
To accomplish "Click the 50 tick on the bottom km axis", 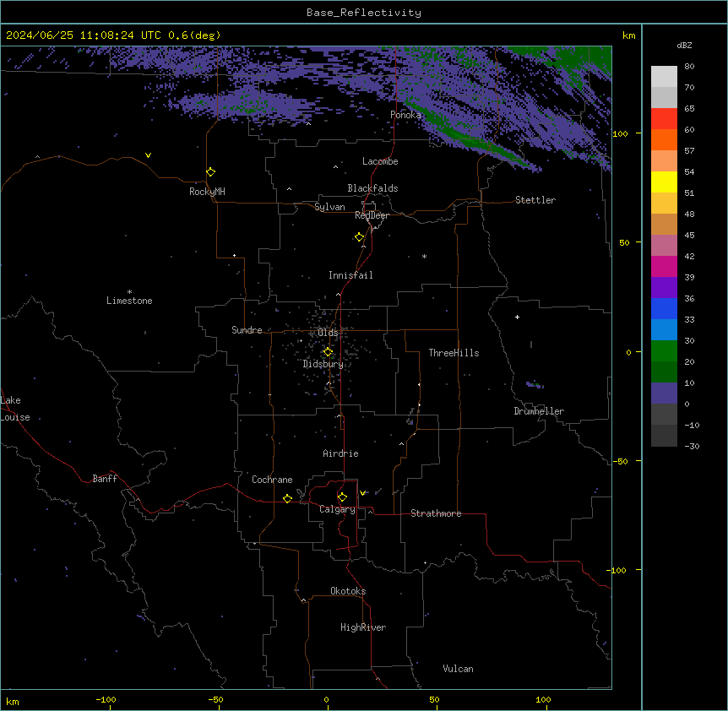I will pos(434,699).
